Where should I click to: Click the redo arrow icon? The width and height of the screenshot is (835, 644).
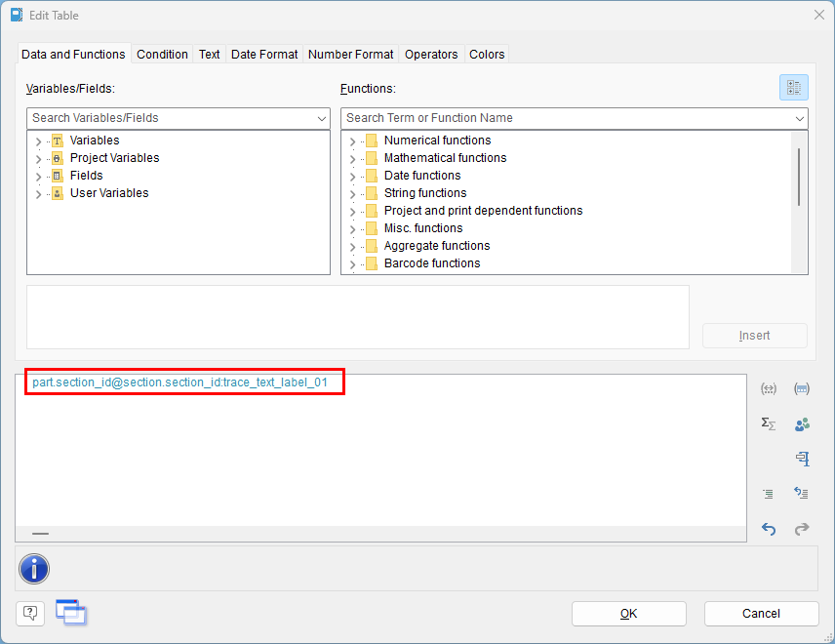click(801, 529)
